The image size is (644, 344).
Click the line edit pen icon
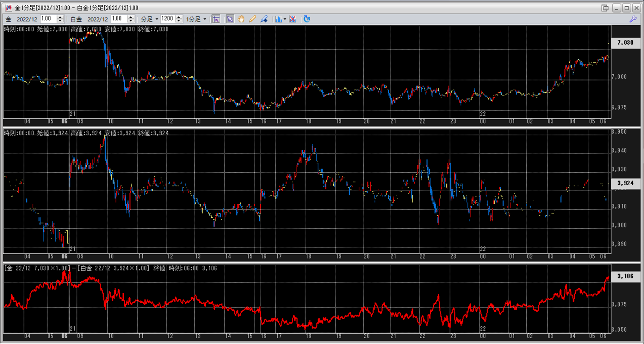click(x=264, y=19)
